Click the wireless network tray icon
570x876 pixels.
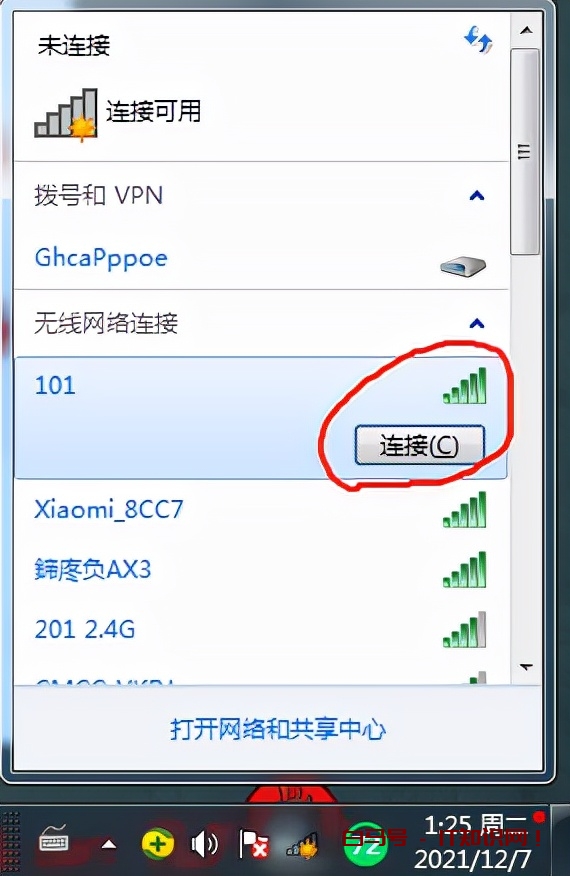pyautogui.click(x=303, y=845)
